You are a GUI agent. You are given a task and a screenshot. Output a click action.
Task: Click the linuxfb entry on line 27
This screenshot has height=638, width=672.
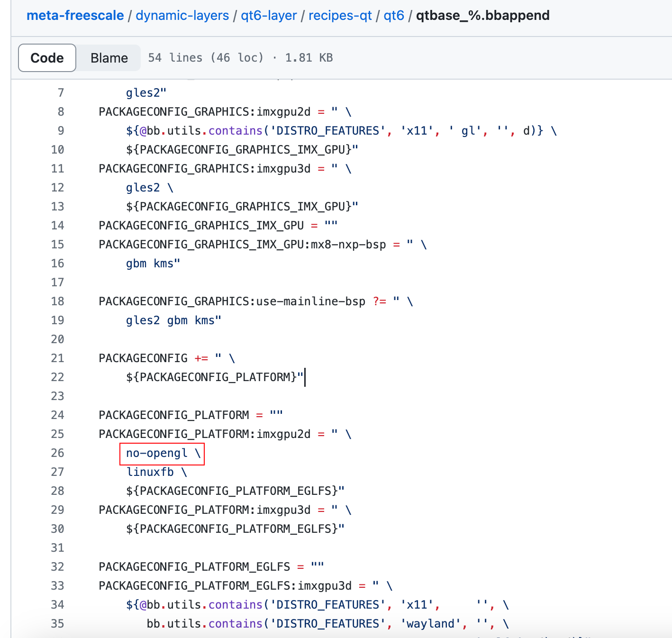point(150,472)
